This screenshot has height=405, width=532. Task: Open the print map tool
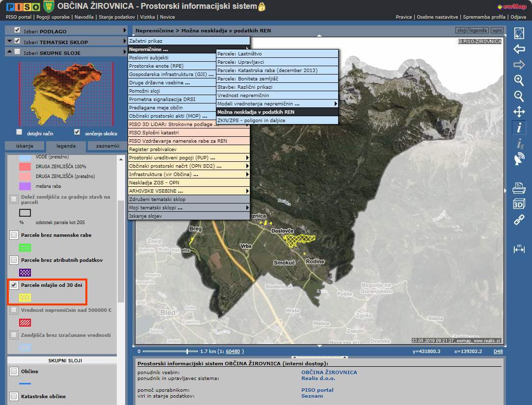[x=519, y=188]
